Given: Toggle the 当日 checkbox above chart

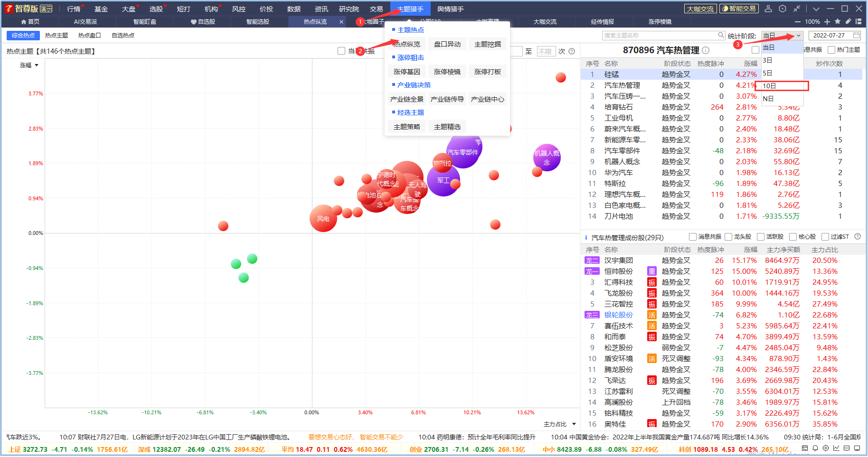Looking at the screenshot, I should click(341, 51).
